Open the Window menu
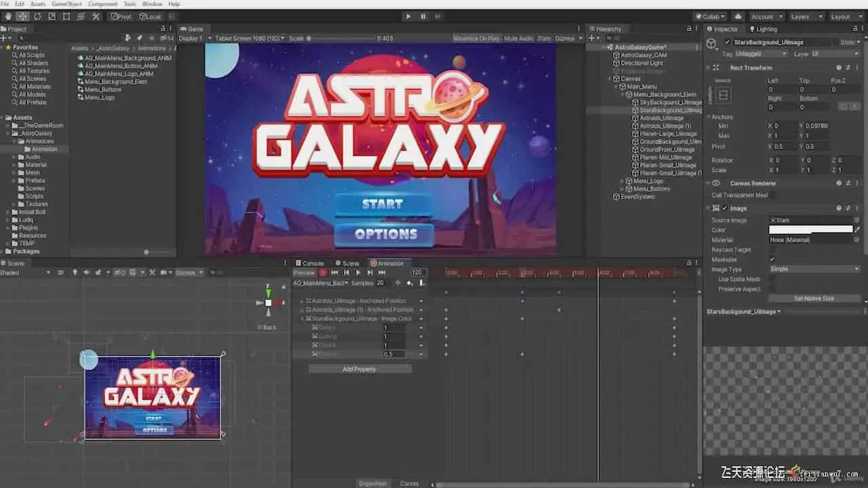The image size is (868, 488). [x=152, y=4]
